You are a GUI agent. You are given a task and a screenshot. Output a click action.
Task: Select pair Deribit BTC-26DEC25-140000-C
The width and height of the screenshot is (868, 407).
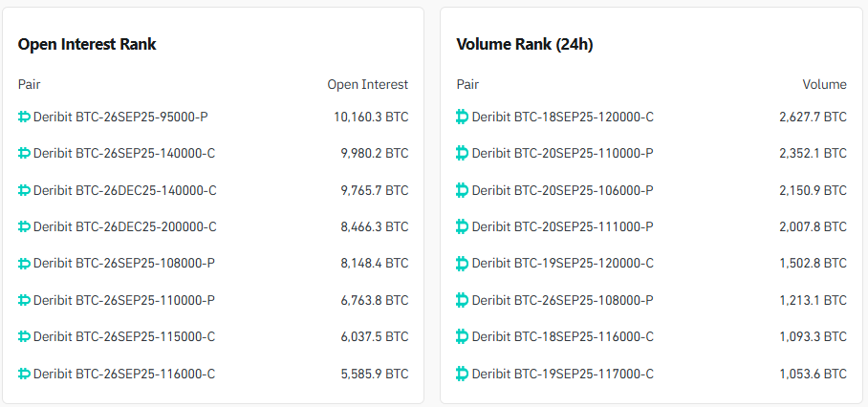coord(125,191)
